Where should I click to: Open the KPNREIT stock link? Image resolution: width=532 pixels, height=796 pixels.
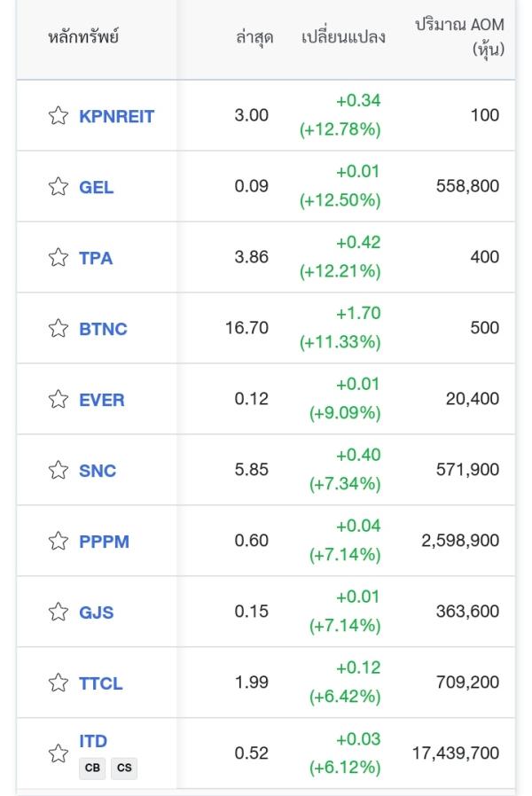116,116
